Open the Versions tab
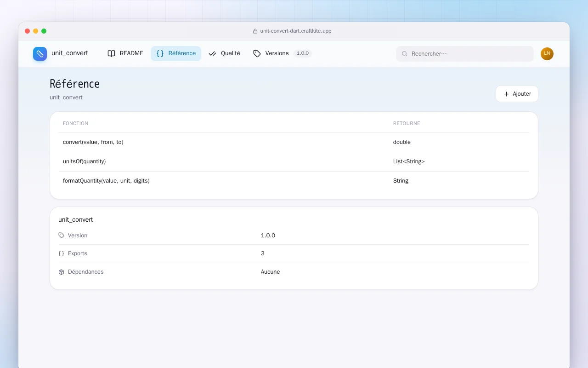 (271, 53)
